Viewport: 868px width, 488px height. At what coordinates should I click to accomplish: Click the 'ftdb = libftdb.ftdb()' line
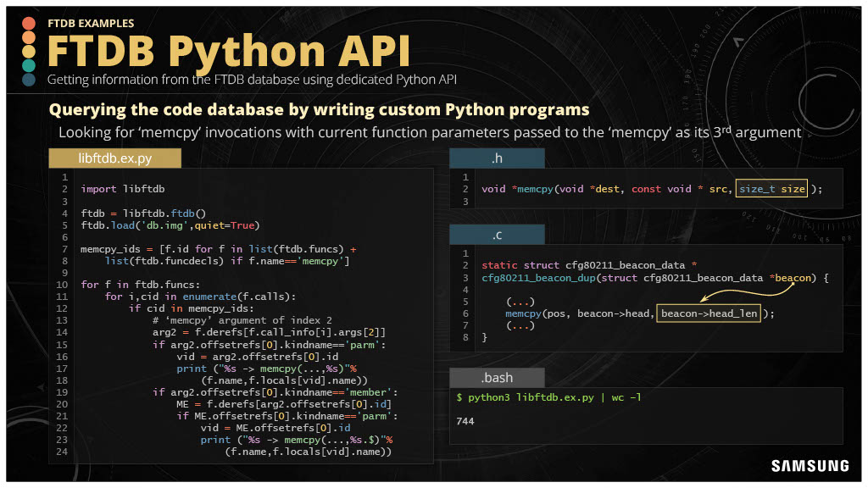(x=143, y=213)
